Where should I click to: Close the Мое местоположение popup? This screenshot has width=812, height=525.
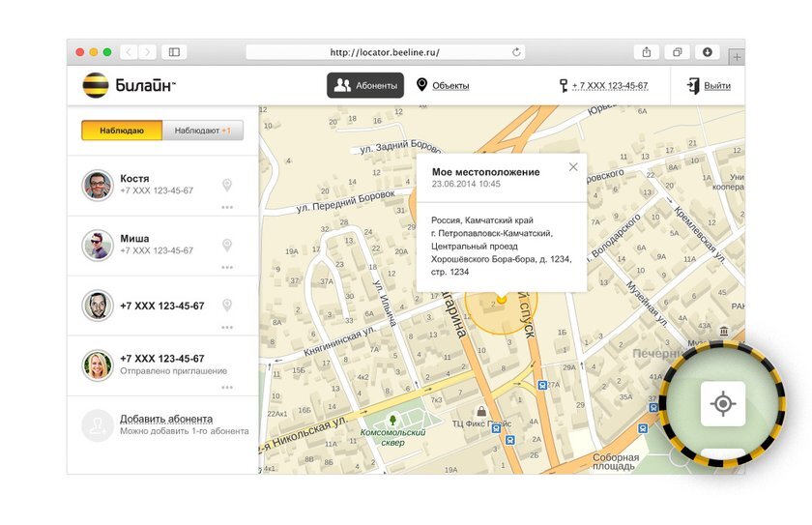[572, 166]
